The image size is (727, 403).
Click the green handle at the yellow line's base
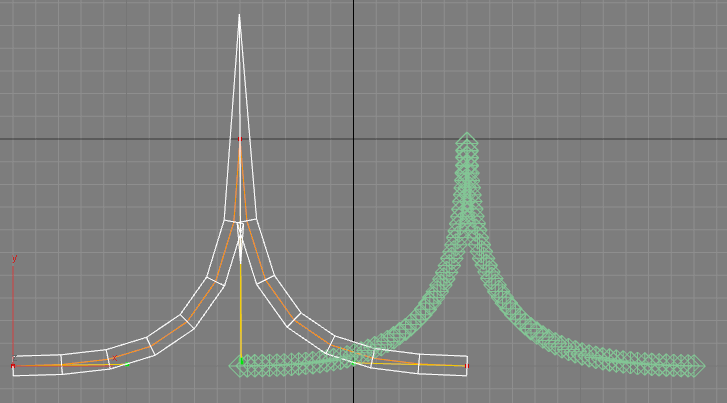point(240,360)
